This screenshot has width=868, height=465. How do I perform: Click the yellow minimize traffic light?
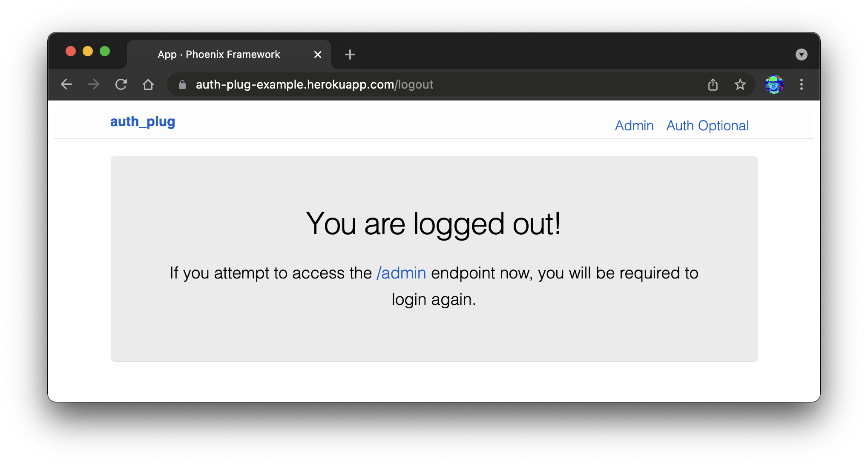[x=88, y=51]
